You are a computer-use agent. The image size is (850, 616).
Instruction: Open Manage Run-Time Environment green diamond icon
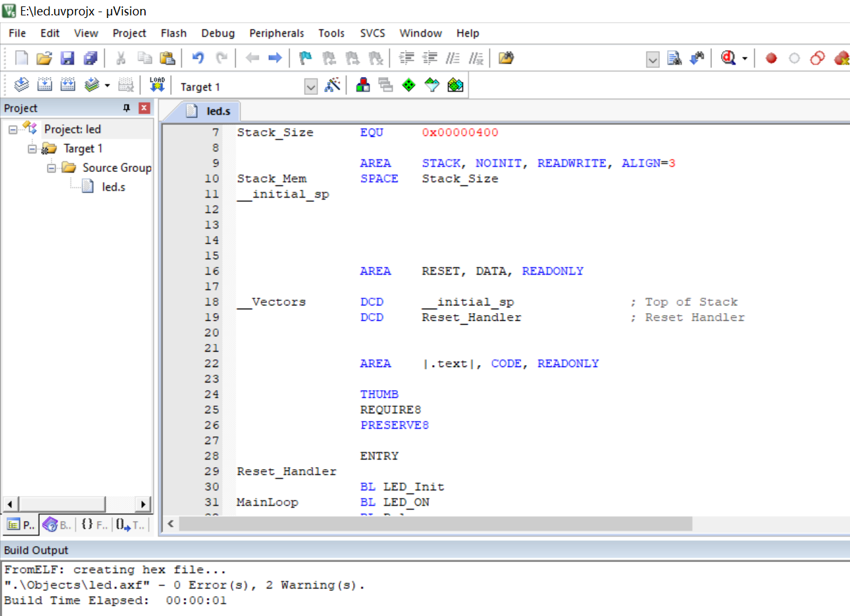coord(409,85)
